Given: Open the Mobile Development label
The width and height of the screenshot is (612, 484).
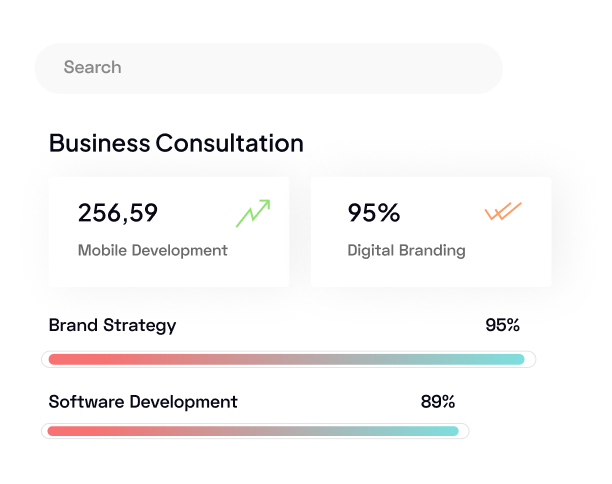Looking at the screenshot, I should pyautogui.click(x=153, y=250).
